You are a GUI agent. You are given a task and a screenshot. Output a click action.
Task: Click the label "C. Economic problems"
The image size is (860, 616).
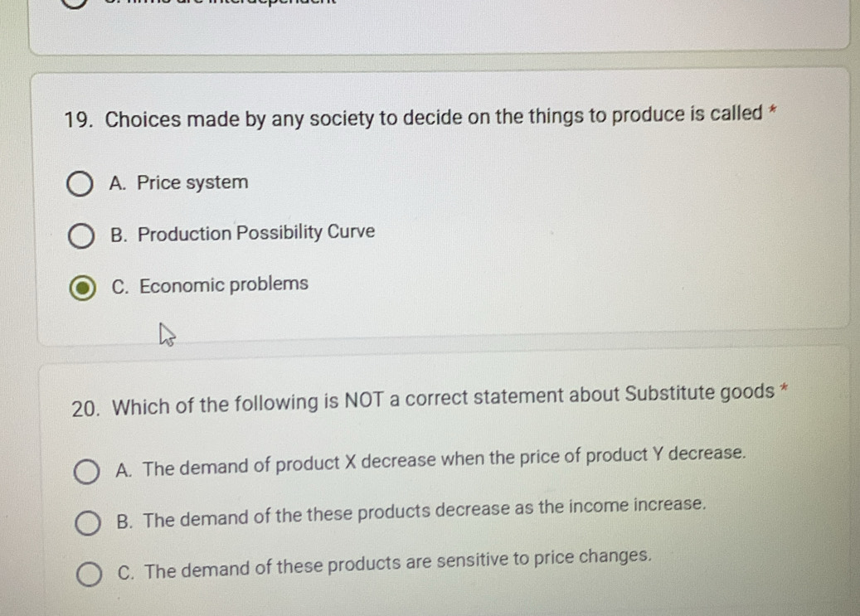click(210, 284)
